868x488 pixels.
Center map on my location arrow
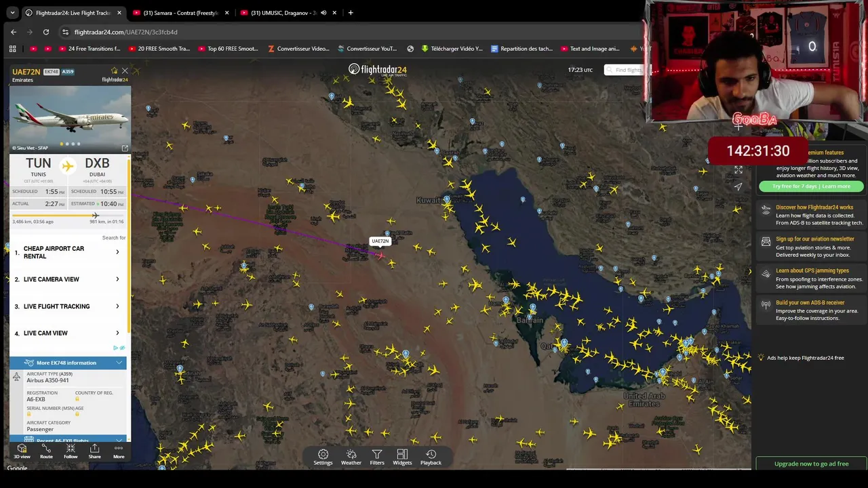(x=738, y=186)
